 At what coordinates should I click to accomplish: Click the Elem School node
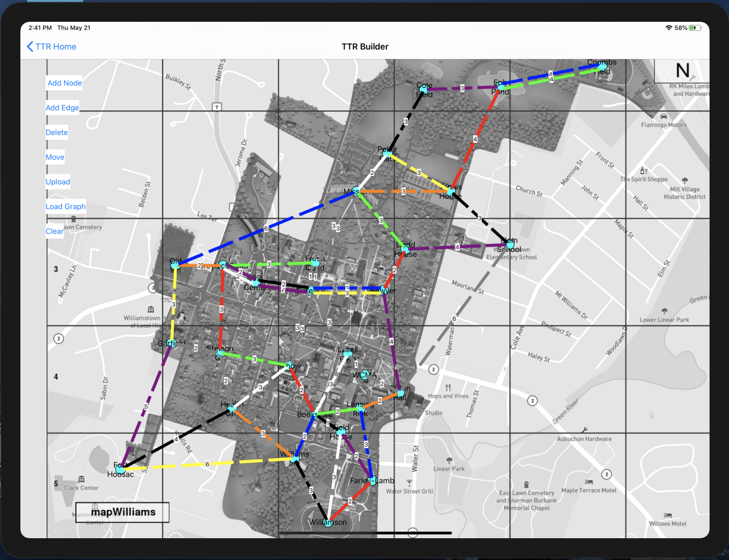tap(510, 245)
